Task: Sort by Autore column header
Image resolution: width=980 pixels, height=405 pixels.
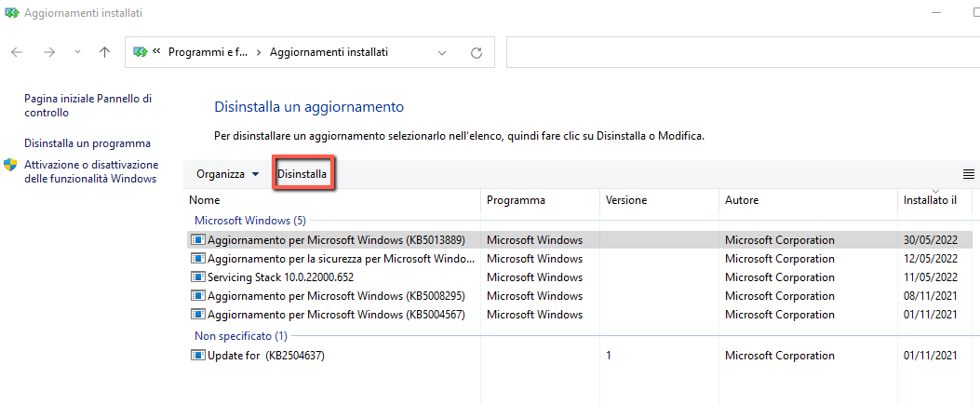Action: coord(808,200)
